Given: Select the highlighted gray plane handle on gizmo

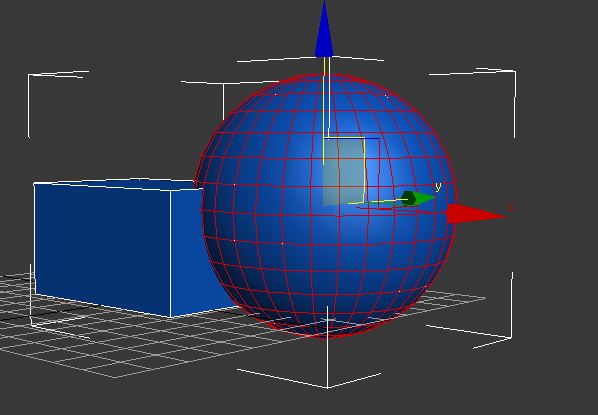Looking at the screenshot, I should (344, 172).
